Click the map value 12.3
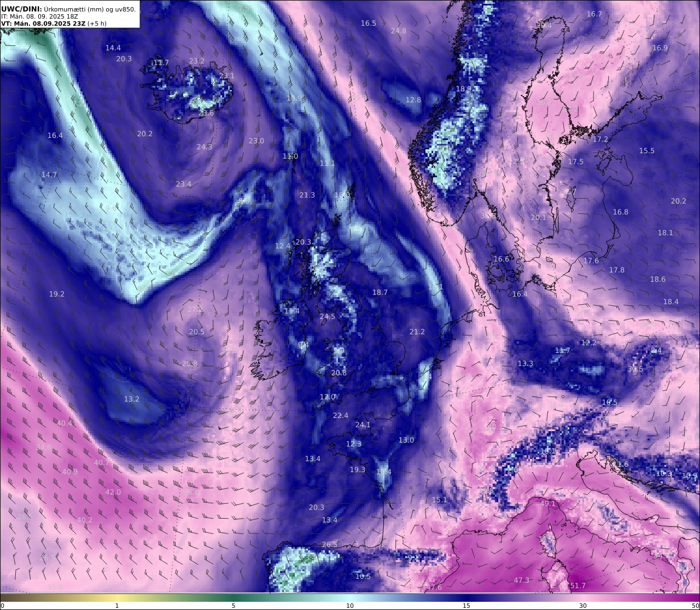 (354, 444)
